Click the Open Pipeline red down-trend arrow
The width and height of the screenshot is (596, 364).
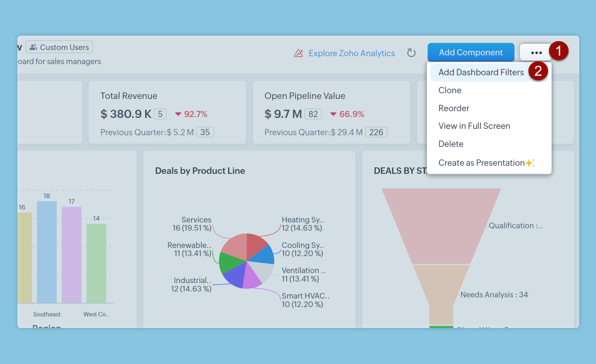tap(333, 114)
